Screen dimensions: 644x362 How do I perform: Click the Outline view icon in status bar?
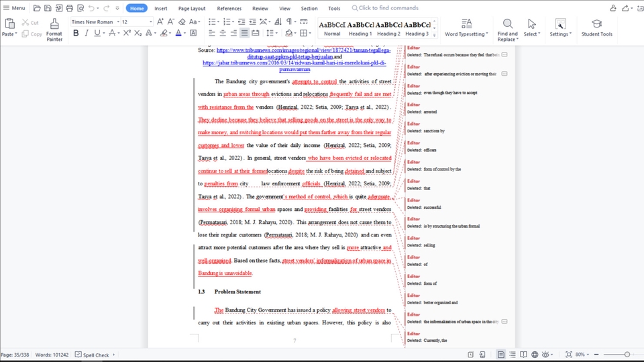tap(512, 354)
